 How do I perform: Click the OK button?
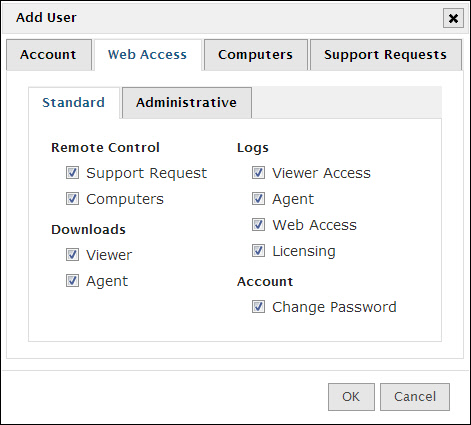point(351,397)
